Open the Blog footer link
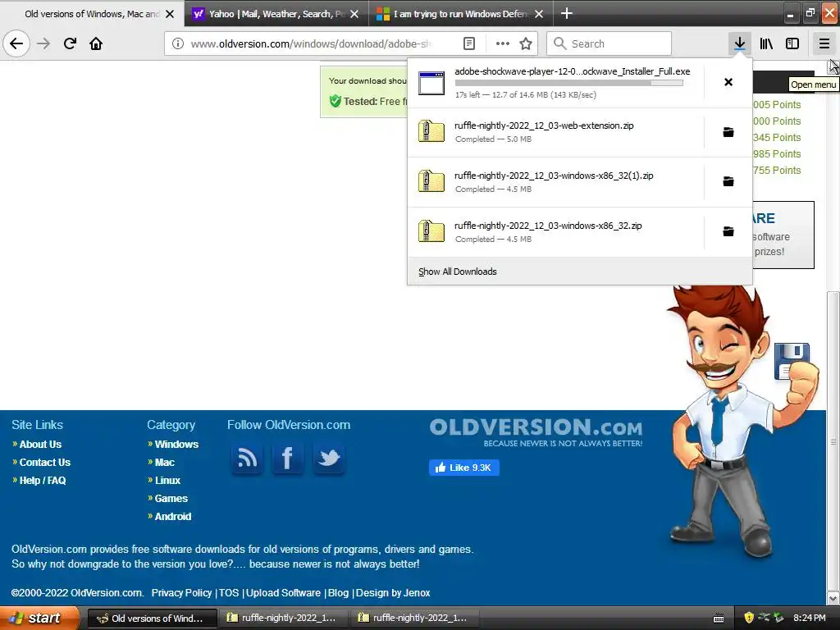 pyautogui.click(x=338, y=592)
